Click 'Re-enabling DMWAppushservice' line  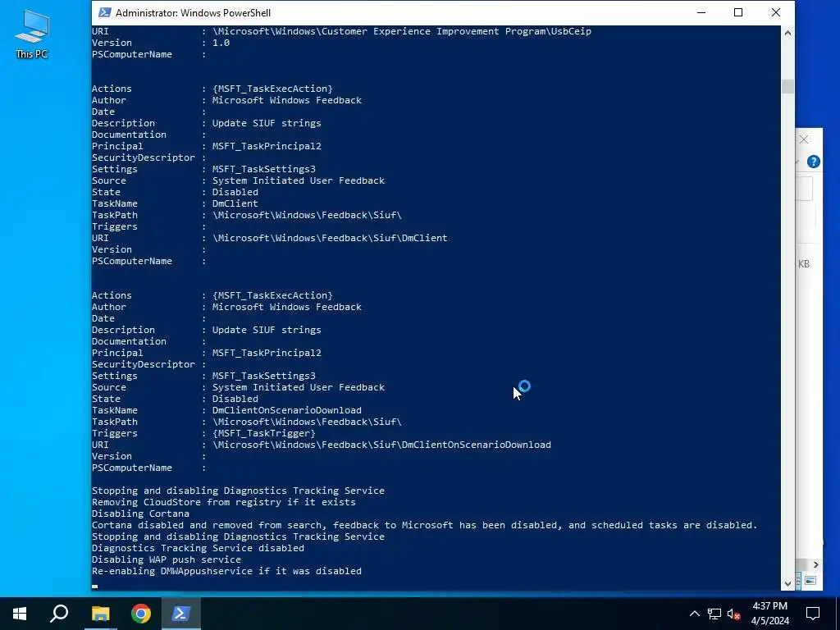(x=226, y=571)
